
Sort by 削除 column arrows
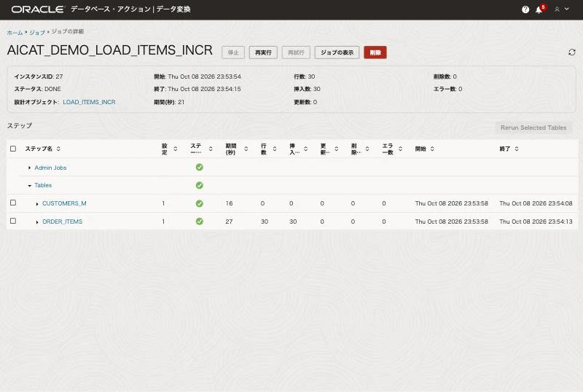pyautogui.click(x=367, y=149)
